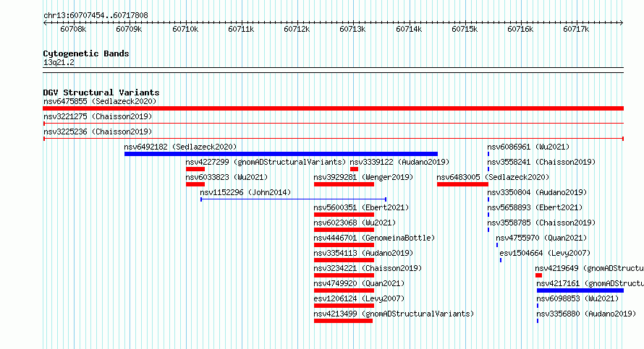This screenshot has width=644, height=349.
Task: Click the nsv5658893 (Ebert2021) label
Action: click(535, 207)
